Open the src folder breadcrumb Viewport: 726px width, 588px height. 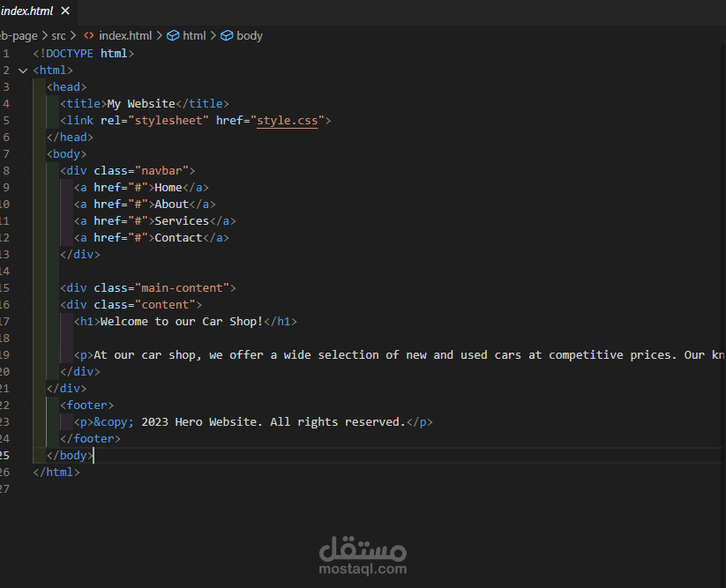click(x=58, y=36)
